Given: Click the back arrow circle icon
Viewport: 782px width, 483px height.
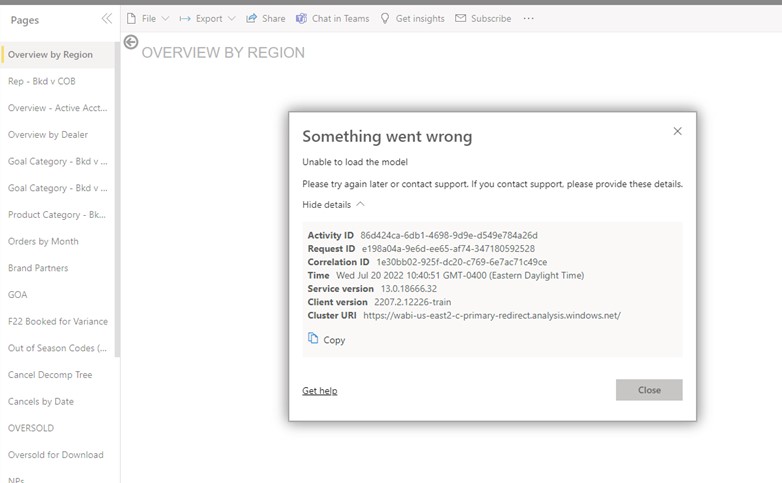Looking at the screenshot, I should [131, 42].
